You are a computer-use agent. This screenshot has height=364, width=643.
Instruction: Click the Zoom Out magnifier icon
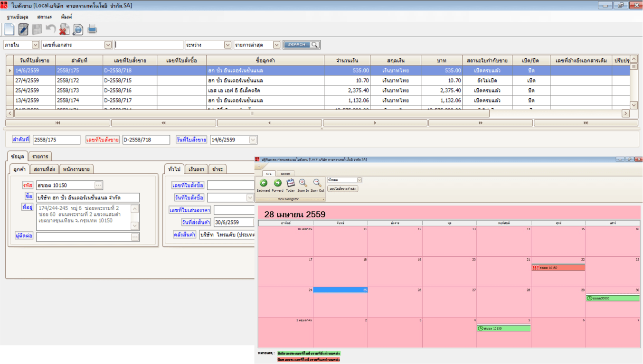pyautogui.click(x=317, y=183)
